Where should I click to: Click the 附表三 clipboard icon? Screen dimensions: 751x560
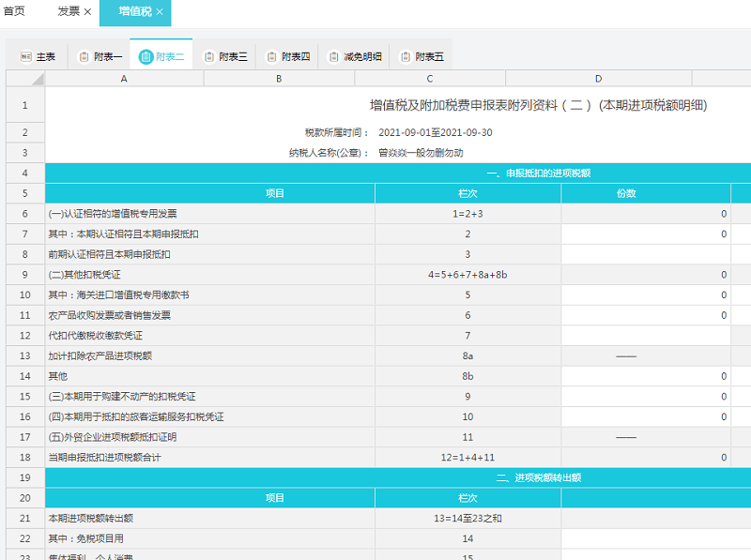pyautogui.click(x=208, y=57)
